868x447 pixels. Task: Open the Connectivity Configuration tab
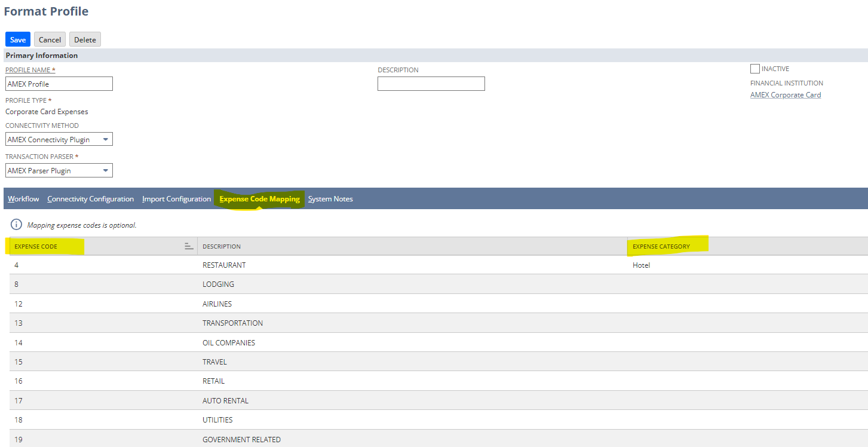click(90, 198)
